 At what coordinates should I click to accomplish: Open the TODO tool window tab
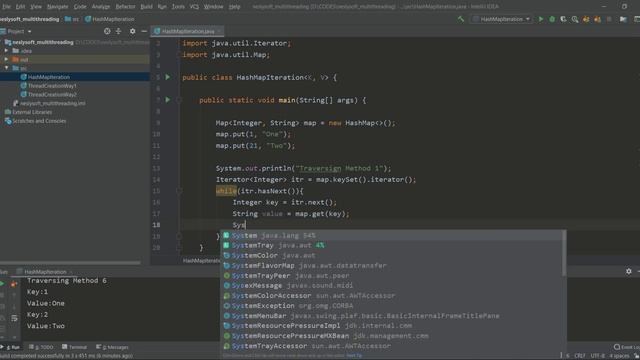coord(42,347)
